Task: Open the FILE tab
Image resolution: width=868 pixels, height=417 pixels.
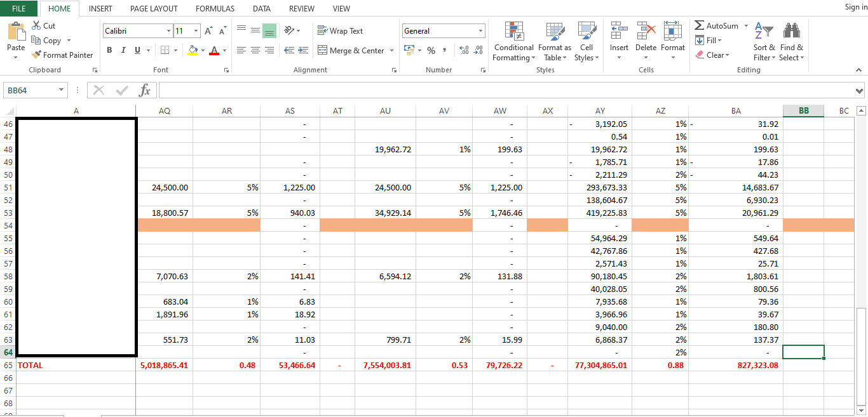Action: (19, 8)
